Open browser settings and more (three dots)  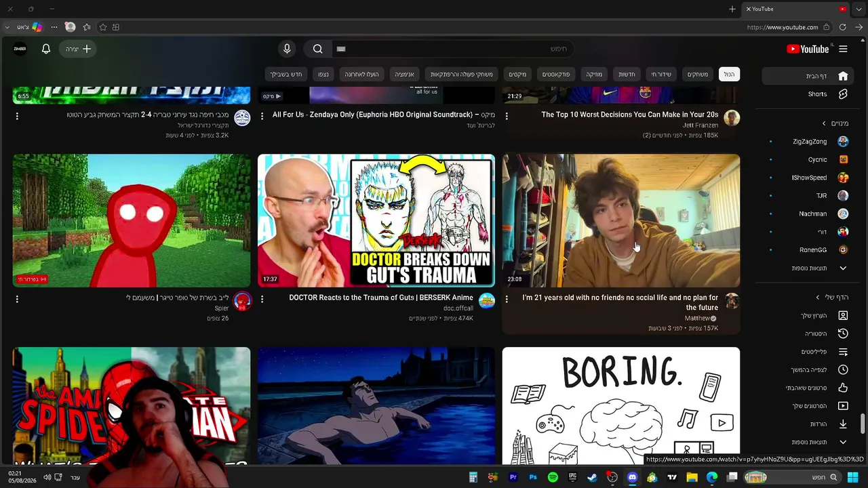click(54, 27)
